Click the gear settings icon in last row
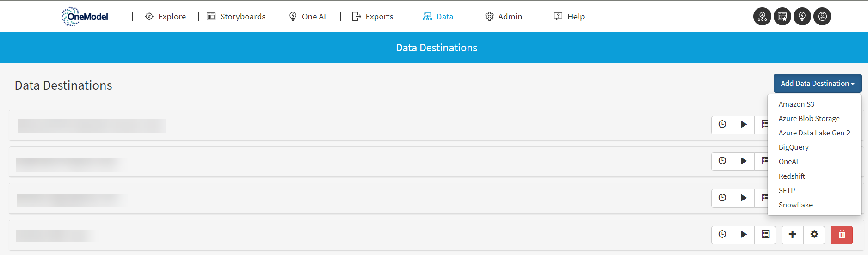The height and width of the screenshot is (255, 868). 814,235
